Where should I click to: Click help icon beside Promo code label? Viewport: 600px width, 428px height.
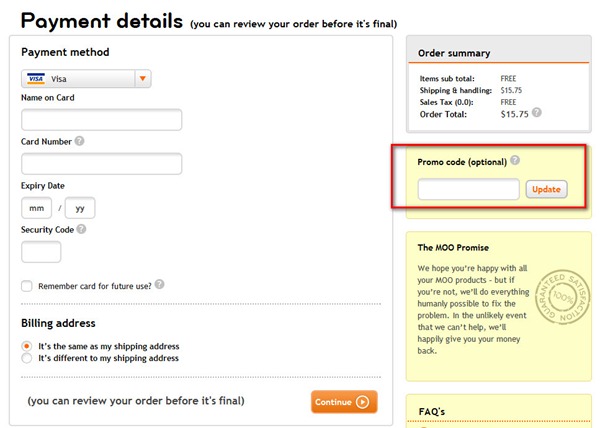[x=515, y=160]
